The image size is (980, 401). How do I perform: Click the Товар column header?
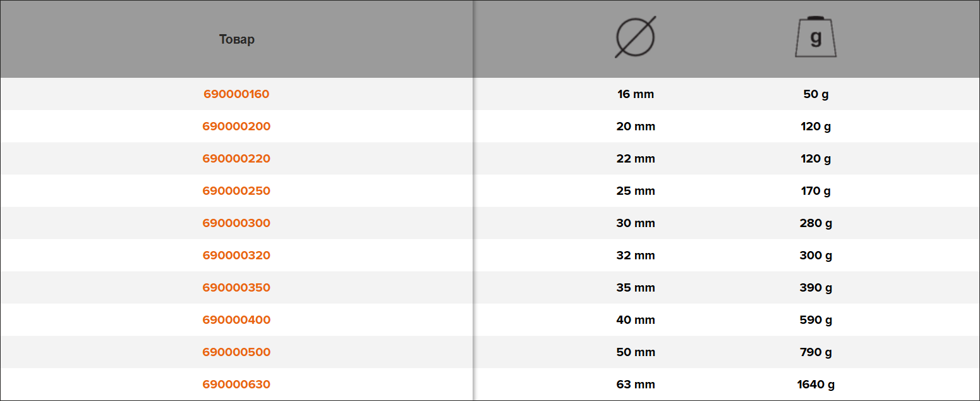[x=237, y=39]
